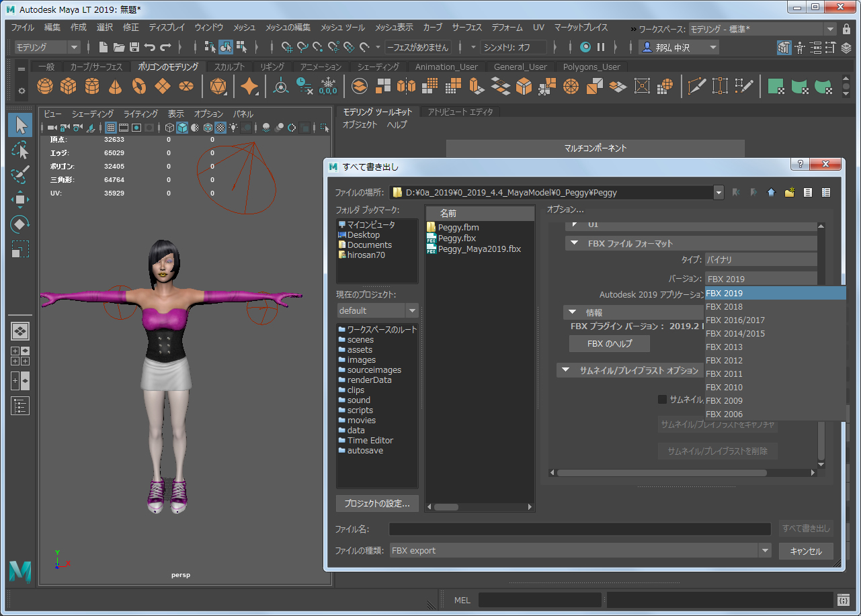Screen dimensions: 861x616
Task: Click the キャンセル button
Action: point(806,551)
